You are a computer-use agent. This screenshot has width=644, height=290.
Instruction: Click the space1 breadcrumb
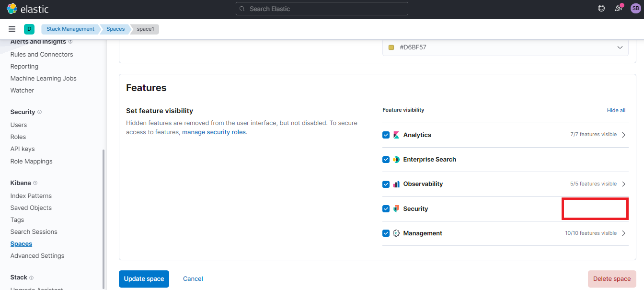[x=145, y=29]
